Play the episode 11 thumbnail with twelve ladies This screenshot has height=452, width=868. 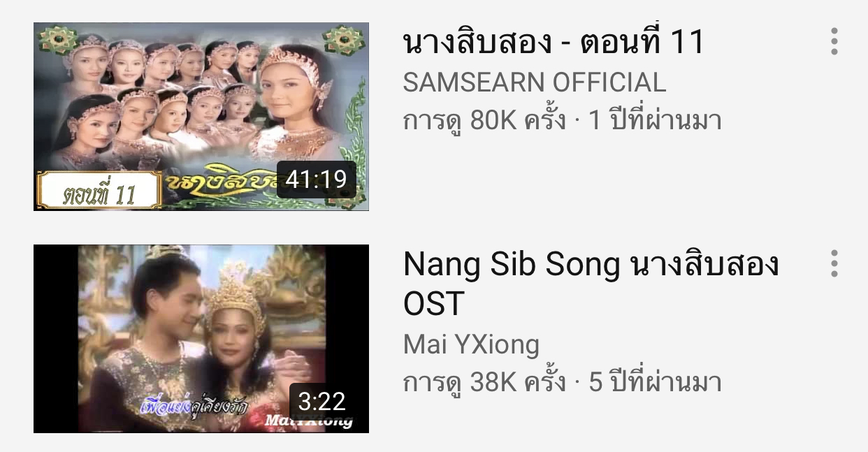[201, 117]
